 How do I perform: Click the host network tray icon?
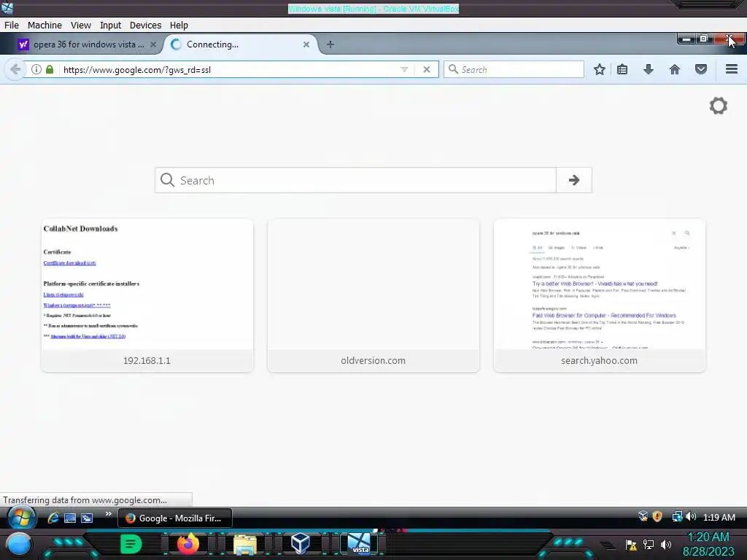tap(649, 545)
